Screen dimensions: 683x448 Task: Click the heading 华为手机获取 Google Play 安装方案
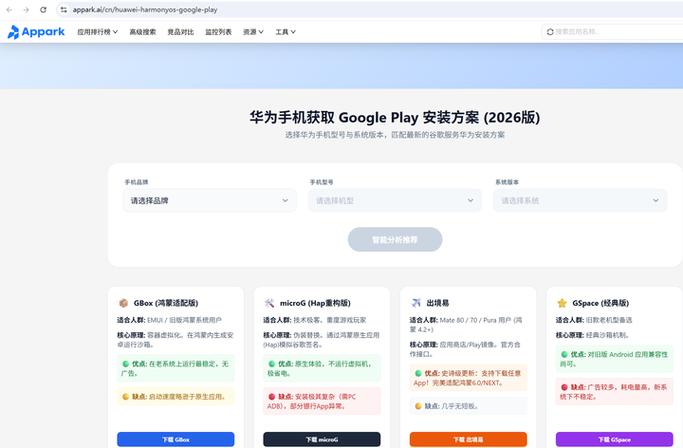click(395, 117)
